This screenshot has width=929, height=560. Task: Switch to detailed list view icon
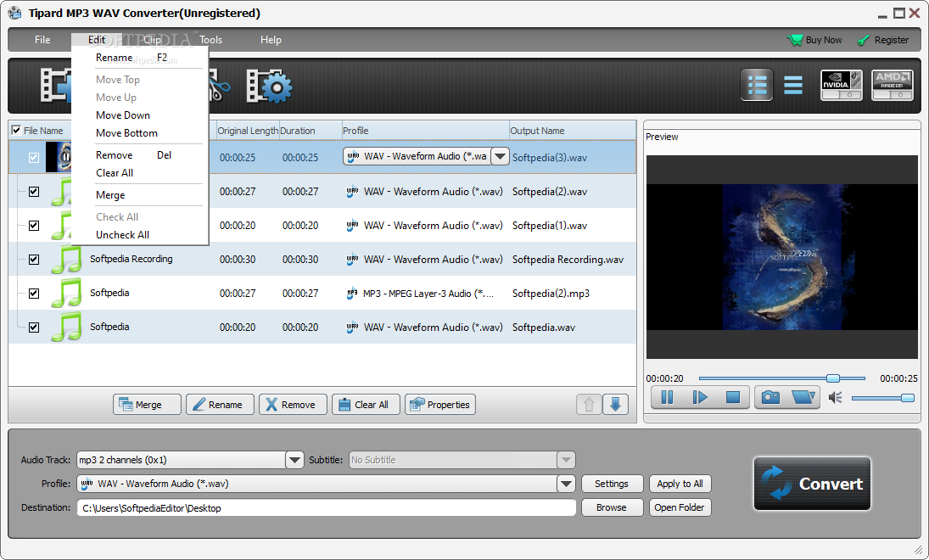point(757,85)
